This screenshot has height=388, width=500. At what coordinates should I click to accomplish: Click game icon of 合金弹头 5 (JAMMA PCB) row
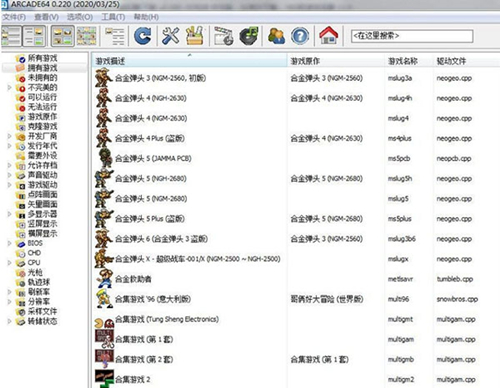[104, 158]
